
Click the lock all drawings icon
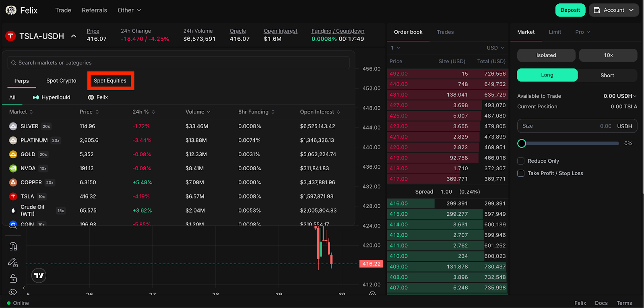tap(13, 278)
